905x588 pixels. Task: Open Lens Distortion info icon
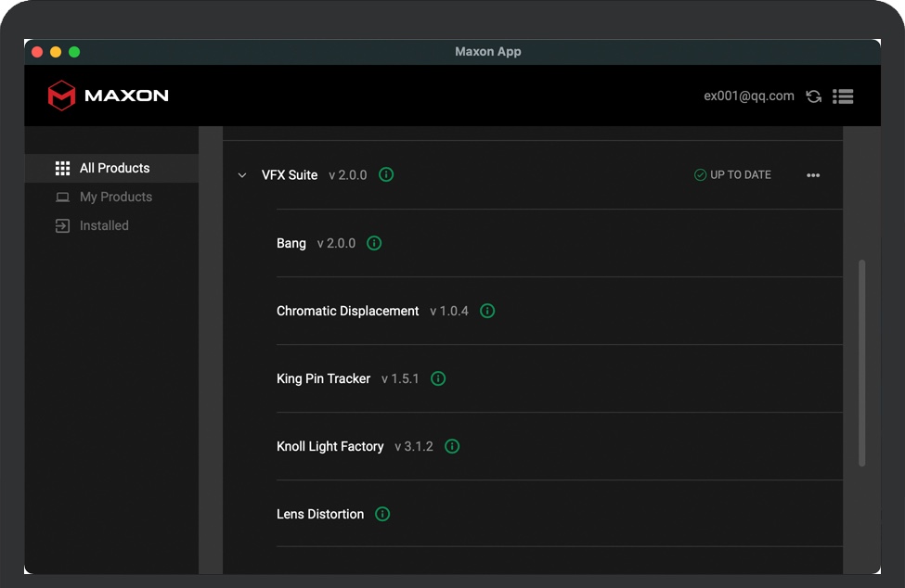click(382, 514)
